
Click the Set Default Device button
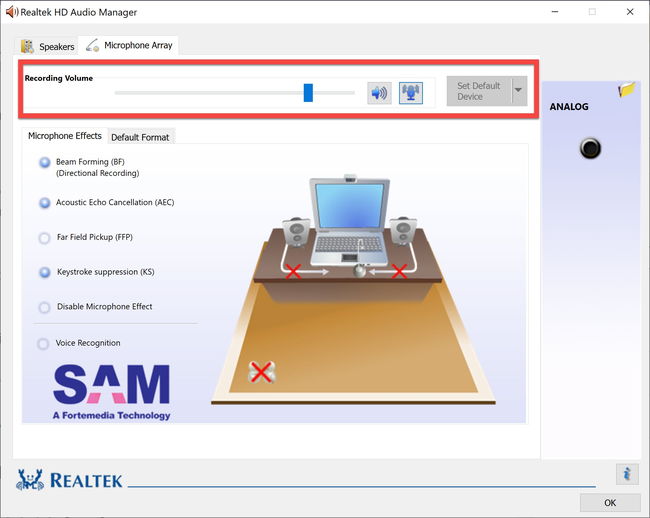479,91
